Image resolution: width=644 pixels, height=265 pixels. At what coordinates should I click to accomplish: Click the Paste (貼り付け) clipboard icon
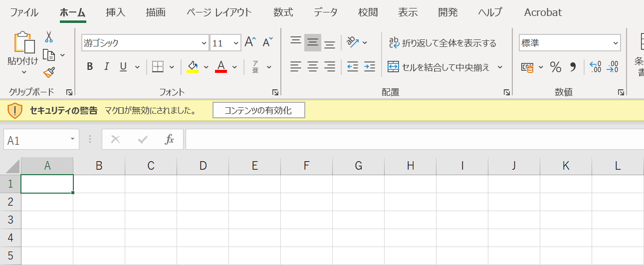click(23, 43)
